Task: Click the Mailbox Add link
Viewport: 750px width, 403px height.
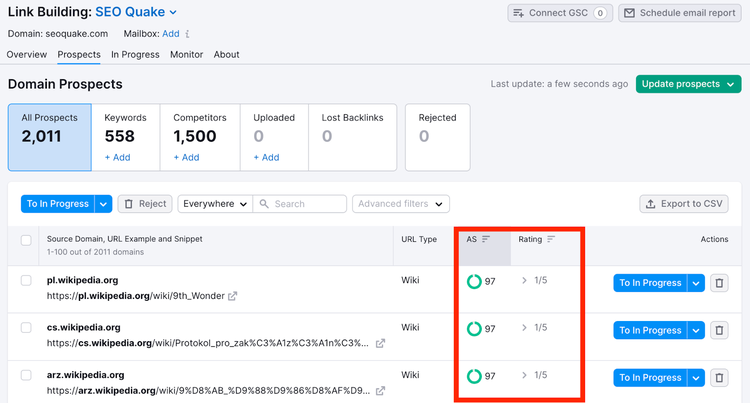Action: tap(171, 34)
